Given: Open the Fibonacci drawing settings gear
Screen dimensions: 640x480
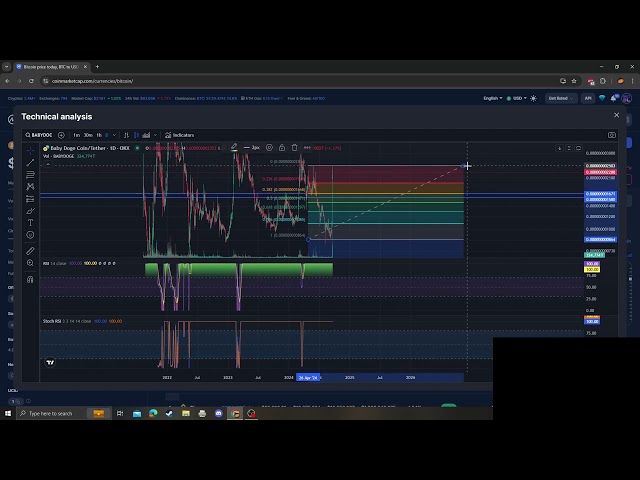Looking at the screenshot, I should [x=270, y=148].
